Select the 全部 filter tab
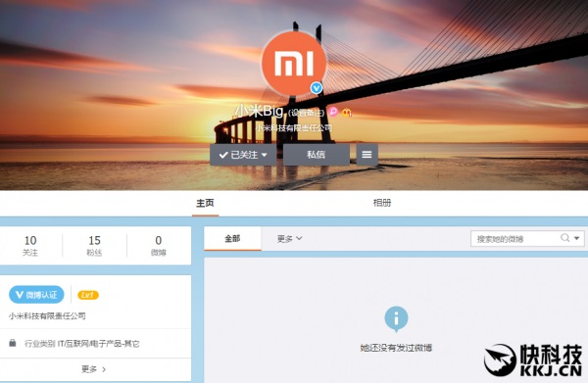The width and height of the screenshot is (588, 383). [x=232, y=239]
